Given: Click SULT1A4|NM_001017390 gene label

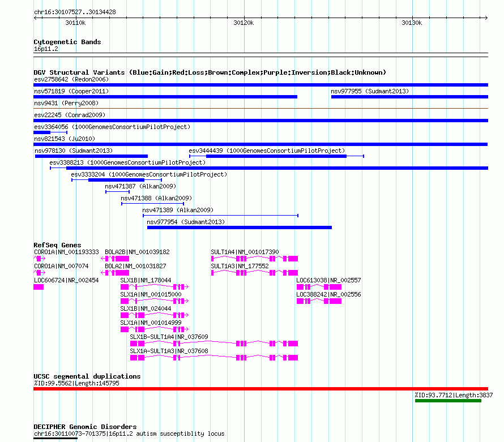Looking at the screenshot, I should pos(245,252).
